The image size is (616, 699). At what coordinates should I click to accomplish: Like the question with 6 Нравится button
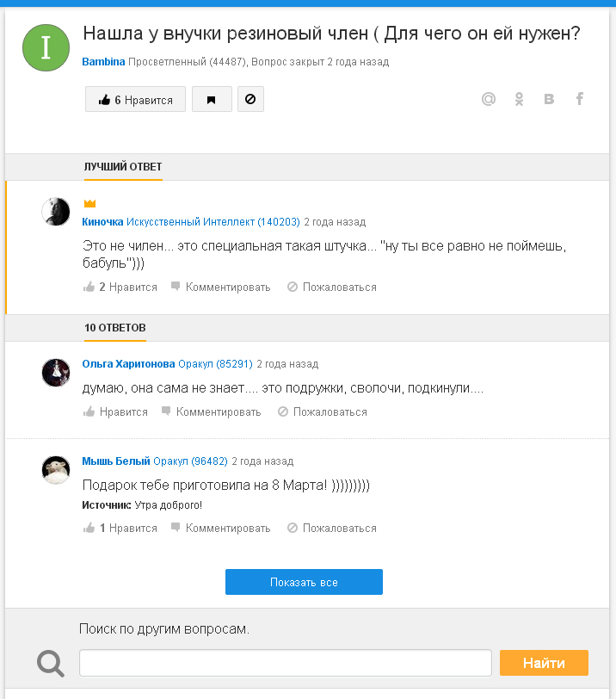[136, 100]
